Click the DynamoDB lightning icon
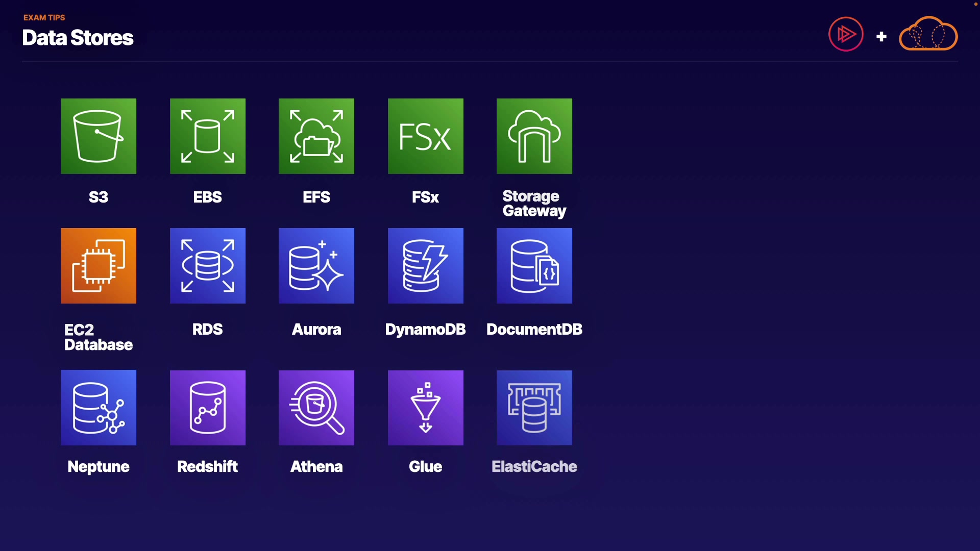The width and height of the screenshot is (980, 551). click(426, 266)
